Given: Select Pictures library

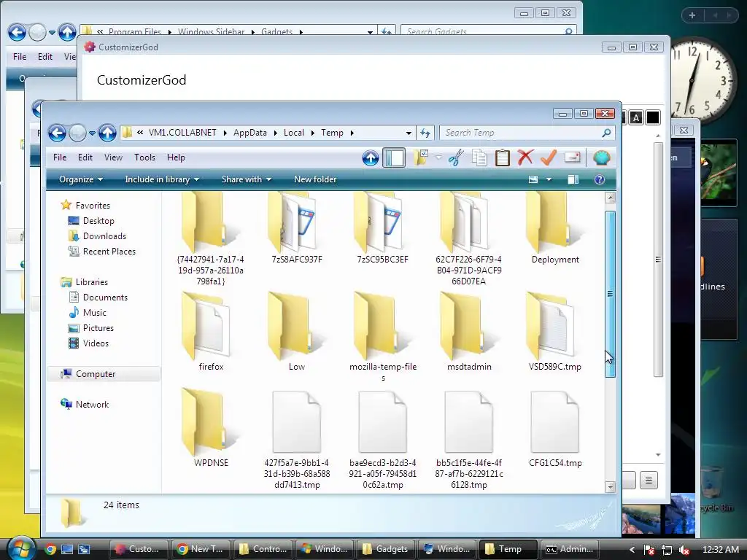Looking at the screenshot, I should pyautogui.click(x=91, y=328).
